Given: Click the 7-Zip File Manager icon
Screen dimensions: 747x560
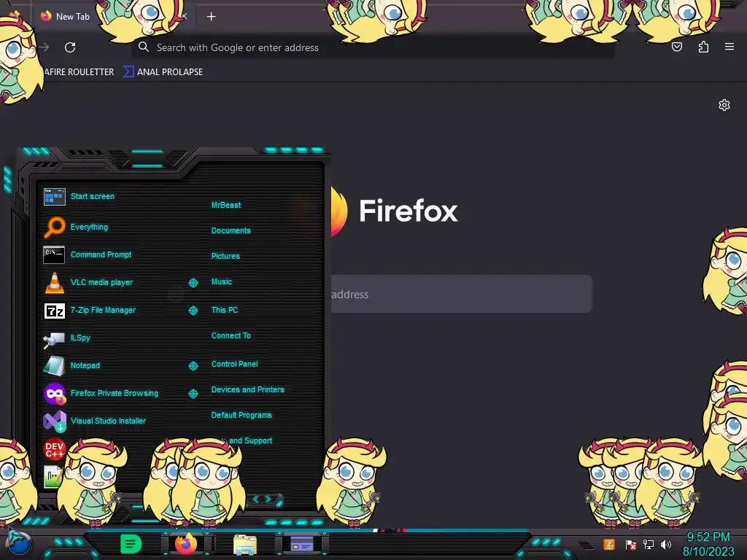Looking at the screenshot, I should [54, 311].
